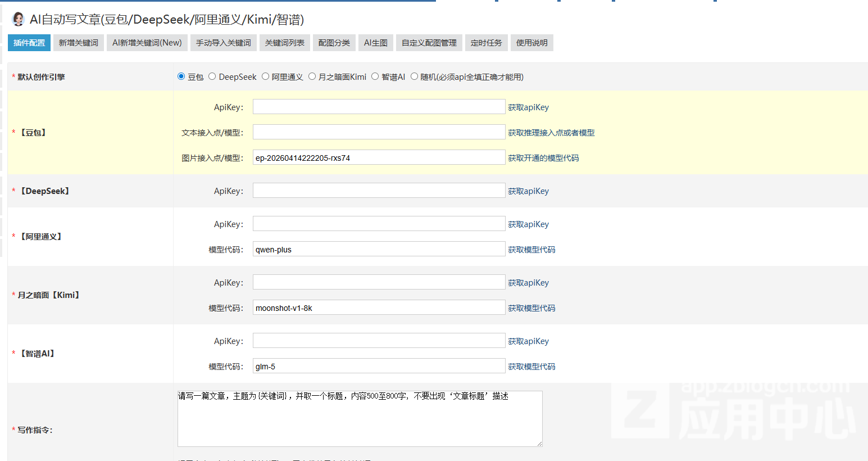
Task: Select 月之暗面Kimi radio option
Action: click(x=312, y=76)
